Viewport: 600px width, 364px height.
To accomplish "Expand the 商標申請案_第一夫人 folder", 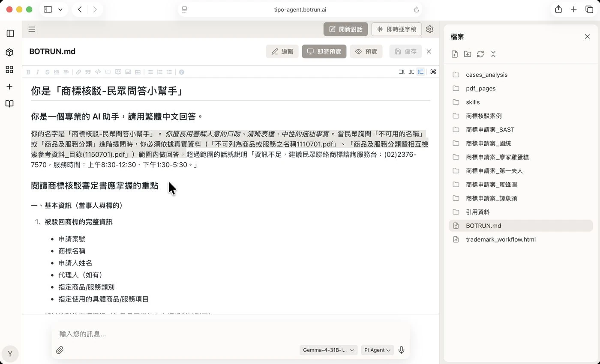I will [521, 170].
